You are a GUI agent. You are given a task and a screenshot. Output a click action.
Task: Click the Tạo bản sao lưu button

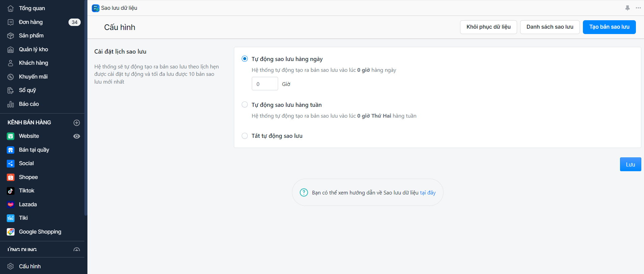pyautogui.click(x=609, y=27)
